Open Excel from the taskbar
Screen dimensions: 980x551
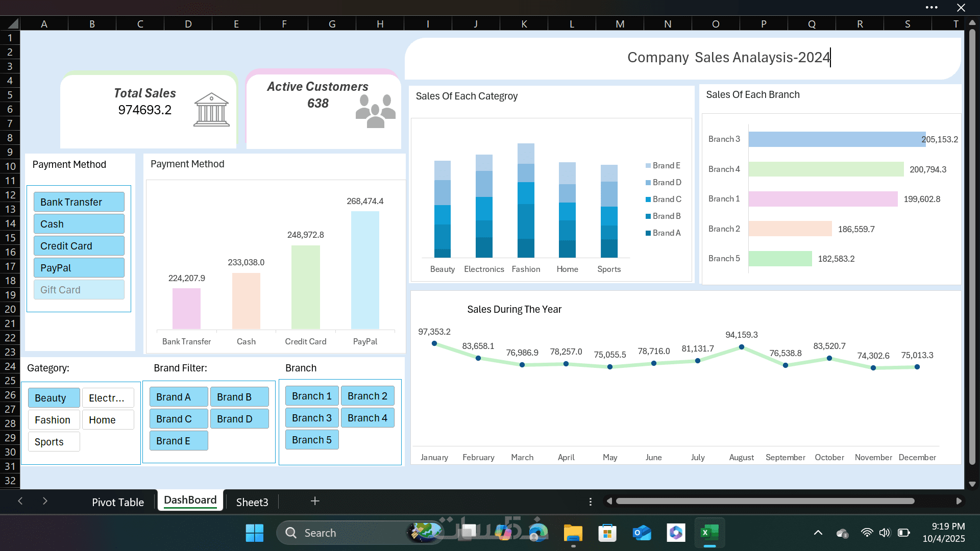[709, 533]
